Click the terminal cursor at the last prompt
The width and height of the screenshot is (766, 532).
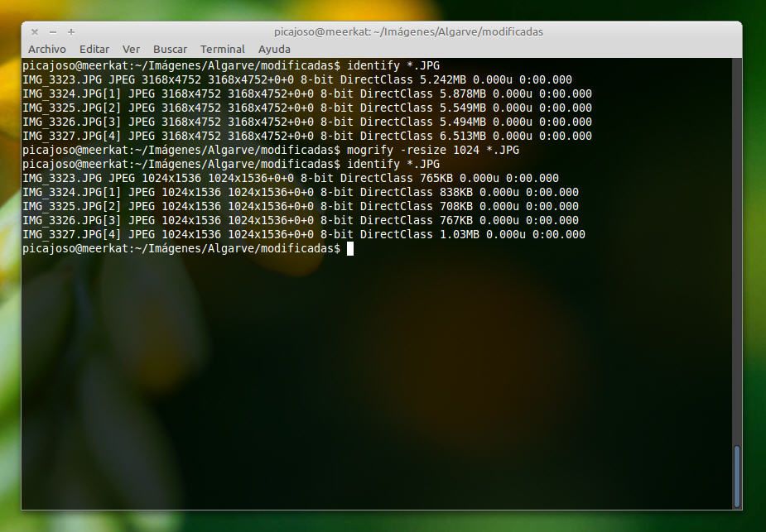click(350, 249)
